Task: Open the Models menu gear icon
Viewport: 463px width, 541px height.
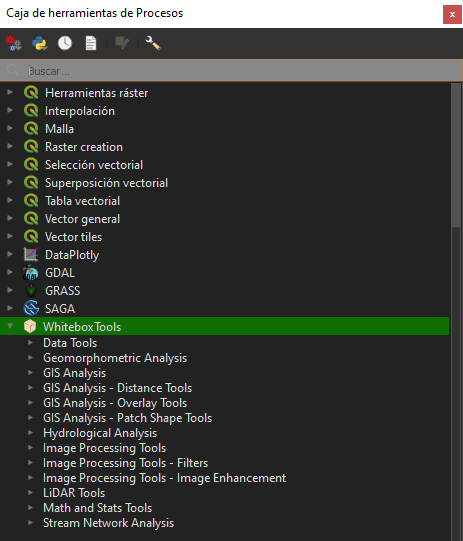Action: coord(13,43)
